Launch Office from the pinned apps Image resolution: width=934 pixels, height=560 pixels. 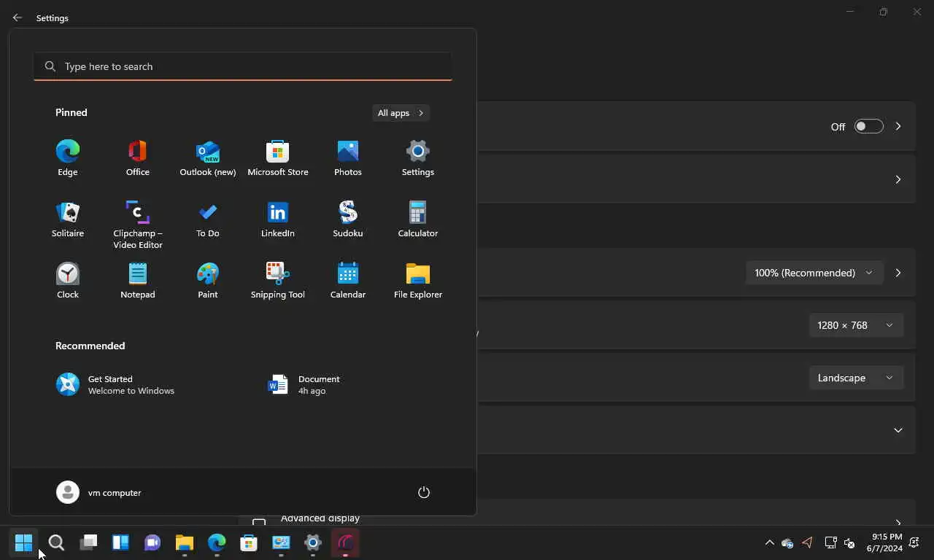[138, 158]
